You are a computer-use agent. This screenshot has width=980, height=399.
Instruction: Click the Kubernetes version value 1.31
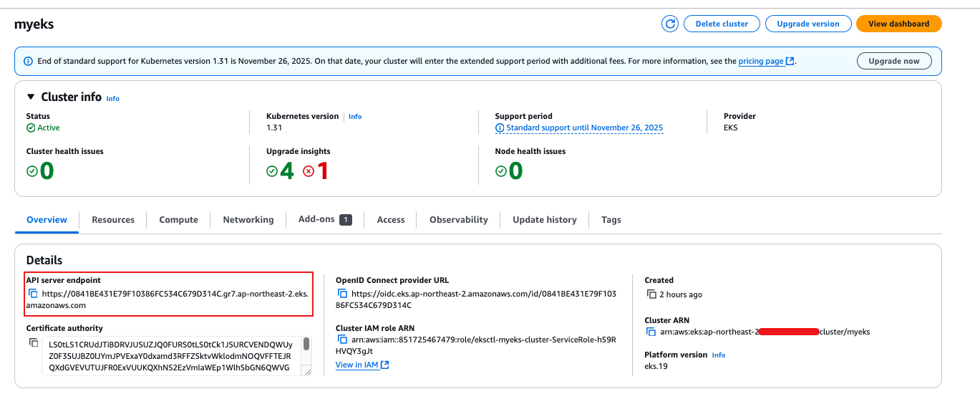point(274,128)
